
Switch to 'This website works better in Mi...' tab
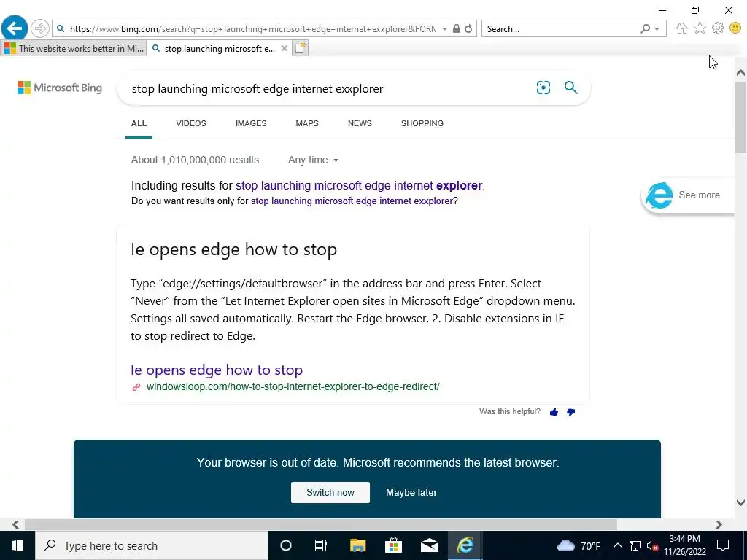point(74,49)
